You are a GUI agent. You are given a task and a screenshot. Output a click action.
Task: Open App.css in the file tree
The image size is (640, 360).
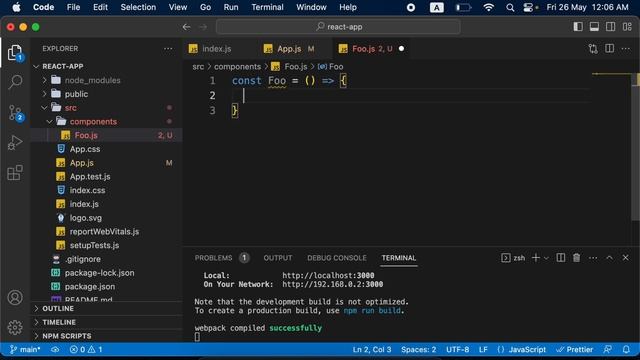[x=106, y=149]
